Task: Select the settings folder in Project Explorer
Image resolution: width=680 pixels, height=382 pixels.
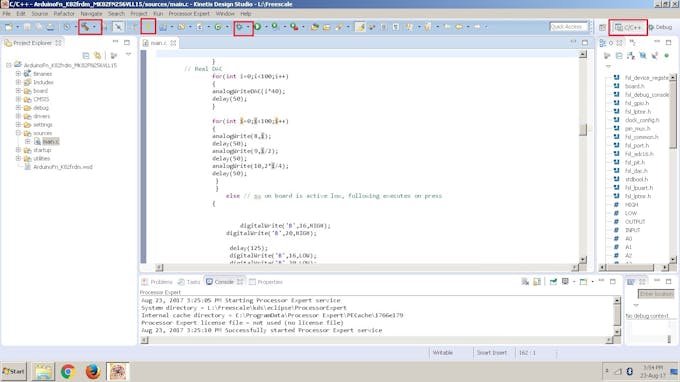Action: pos(42,124)
